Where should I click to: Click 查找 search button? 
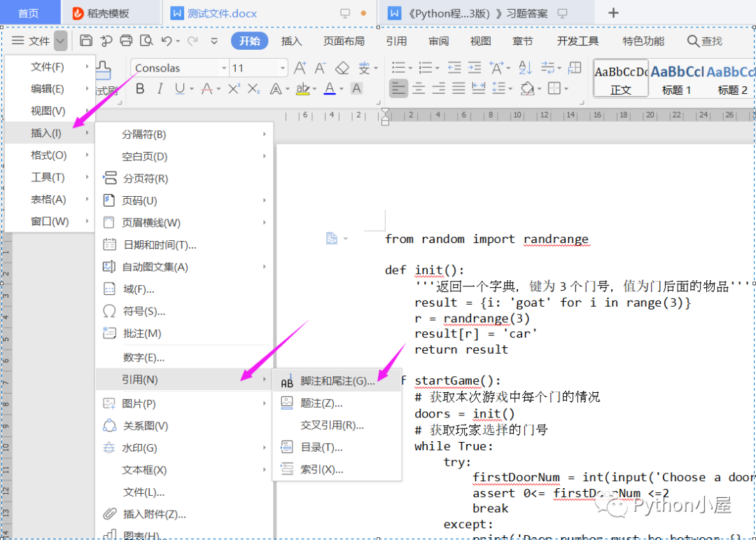tap(705, 41)
